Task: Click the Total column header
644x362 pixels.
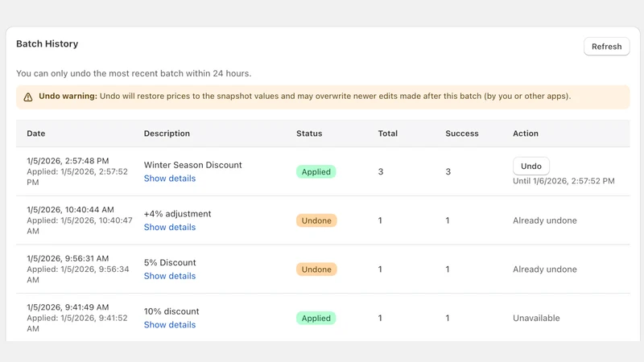Action: coord(388,134)
